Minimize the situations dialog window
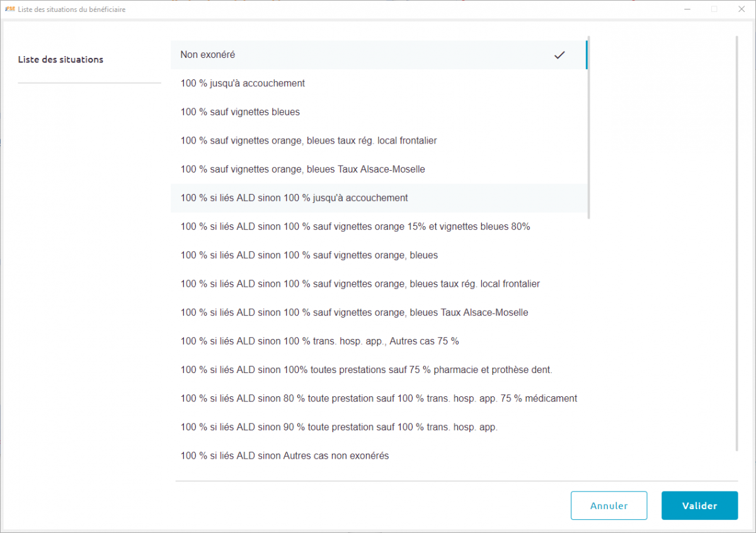This screenshot has height=533, width=756. pos(687,9)
